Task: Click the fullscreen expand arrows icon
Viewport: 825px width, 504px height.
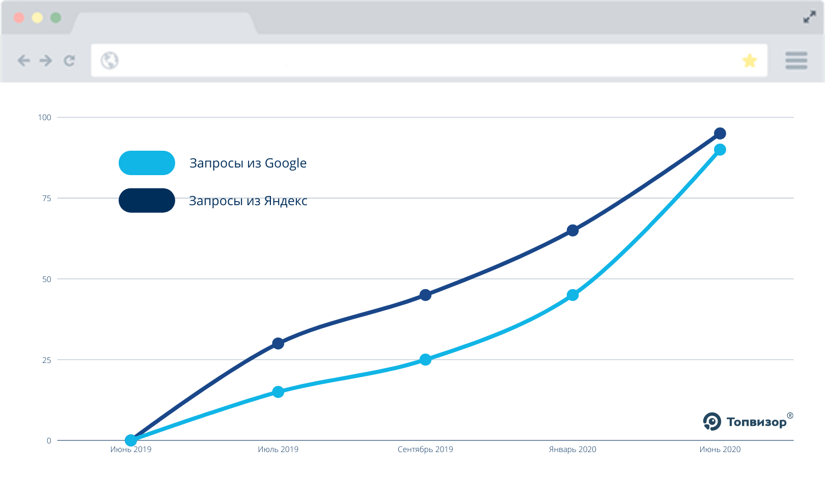Action: point(810,17)
